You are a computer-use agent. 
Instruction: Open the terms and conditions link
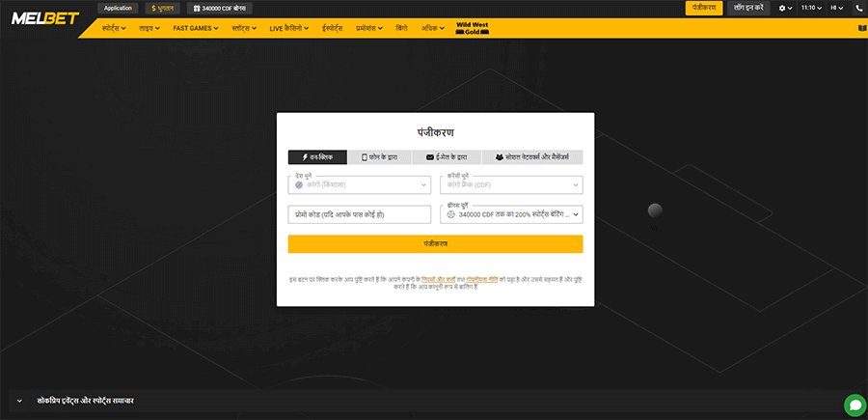coord(438,280)
